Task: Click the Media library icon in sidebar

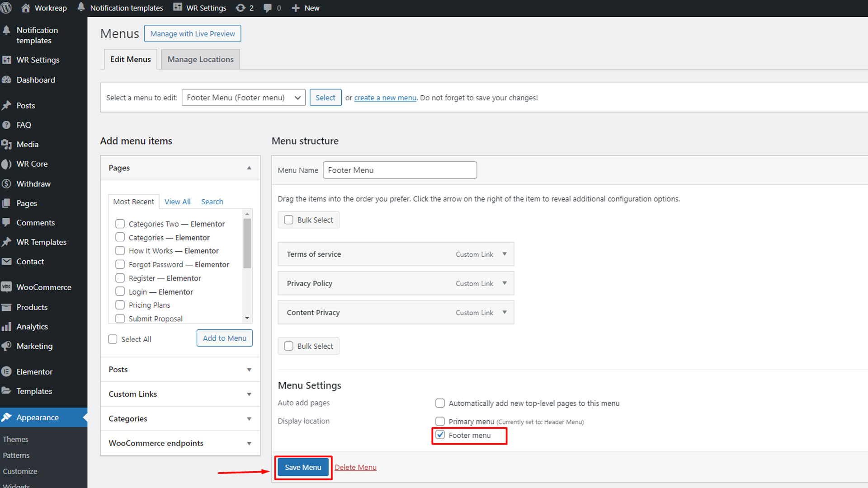Action: tap(6, 145)
